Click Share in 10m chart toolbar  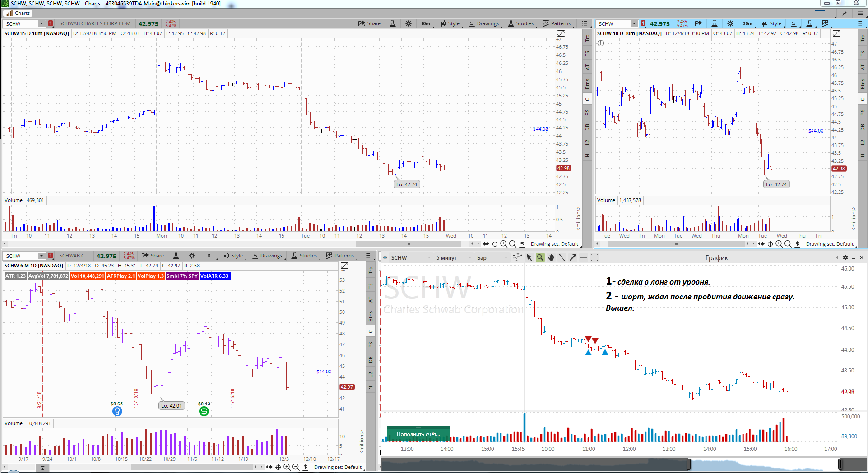[369, 23]
